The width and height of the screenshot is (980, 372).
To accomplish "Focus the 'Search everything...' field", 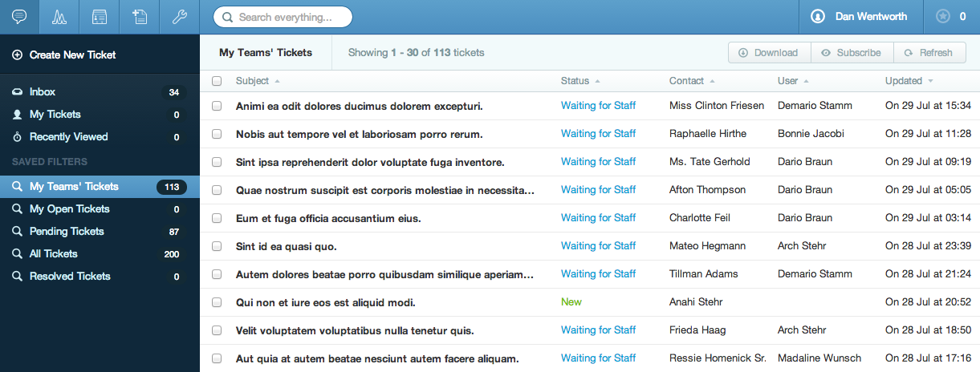I will point(283,17).
